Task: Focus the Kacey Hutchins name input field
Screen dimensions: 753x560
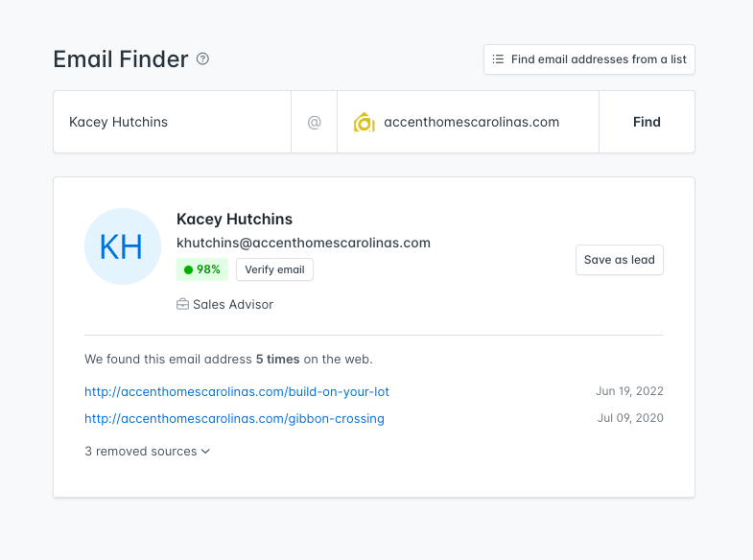Action: (173, 122)
